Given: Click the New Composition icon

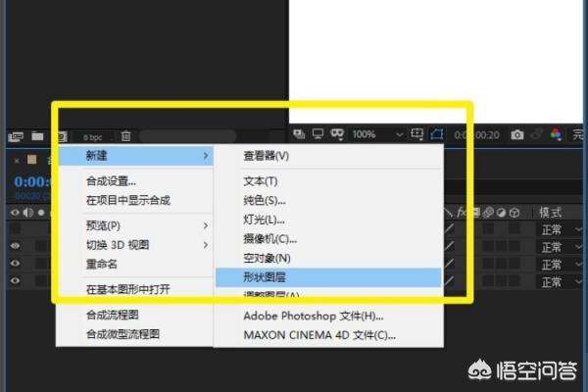Looking at the screenshot, I should [x=62, y=136].
